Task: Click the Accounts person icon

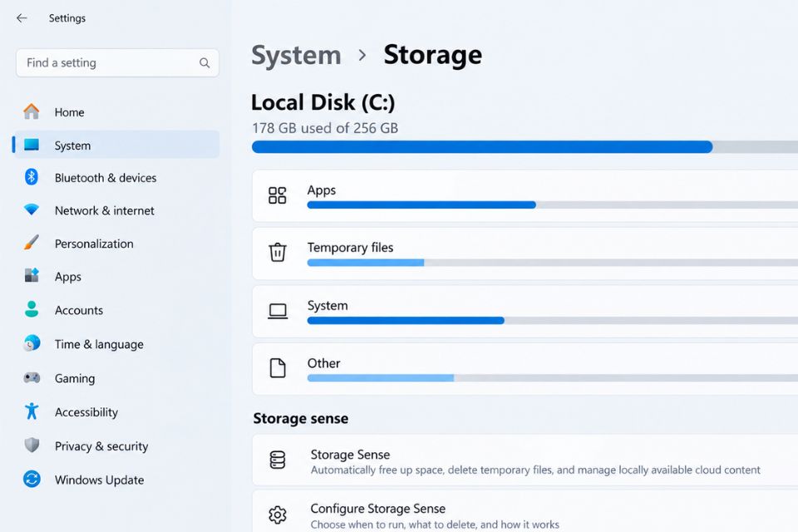Action: [x=32, y=309]
